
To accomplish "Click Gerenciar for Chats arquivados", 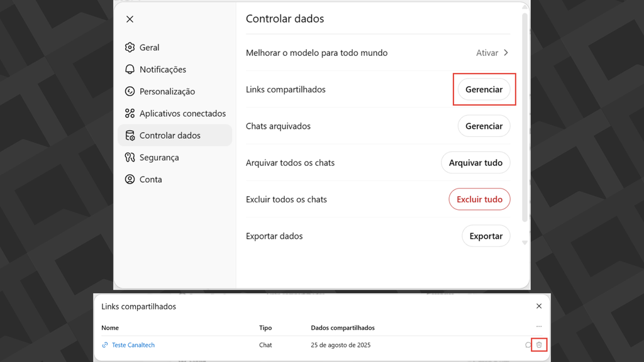I will (484, 126).
